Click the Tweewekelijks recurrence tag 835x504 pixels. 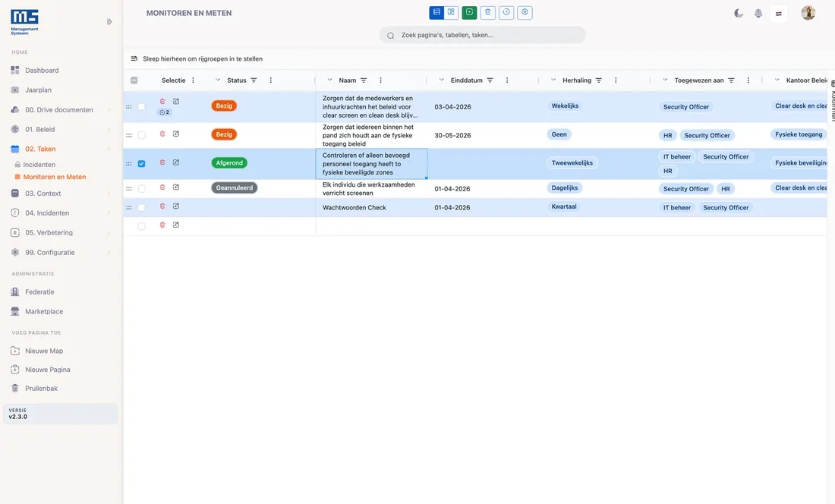572,163
